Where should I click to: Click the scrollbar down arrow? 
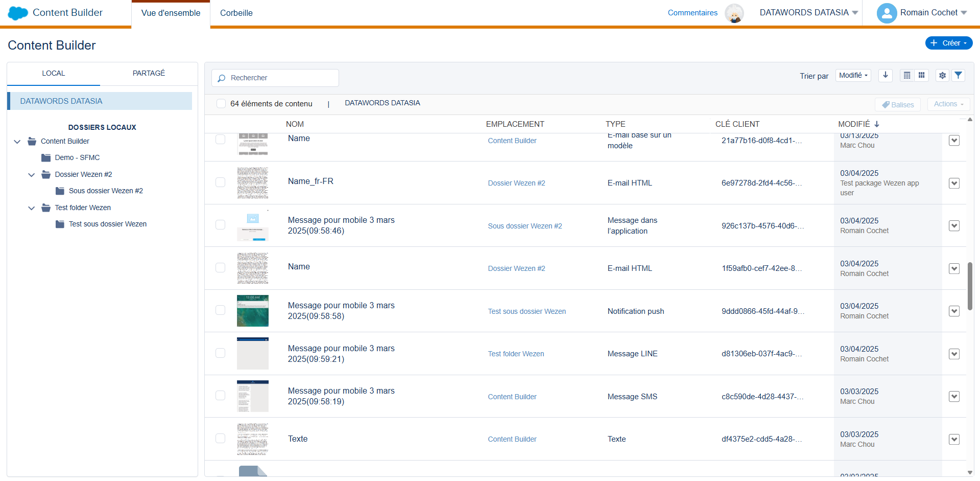click(970, 472)
